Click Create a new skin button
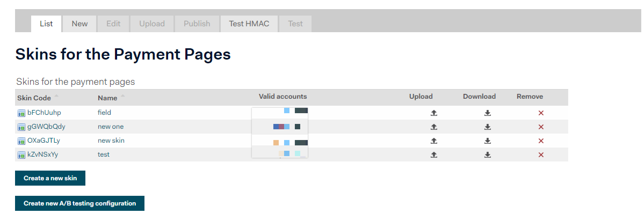 [x=50, y=178]
